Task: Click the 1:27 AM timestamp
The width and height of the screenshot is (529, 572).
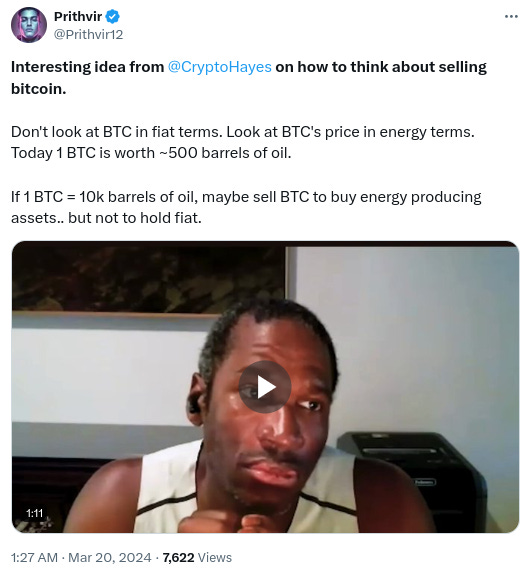Action: tap(34, 557)
